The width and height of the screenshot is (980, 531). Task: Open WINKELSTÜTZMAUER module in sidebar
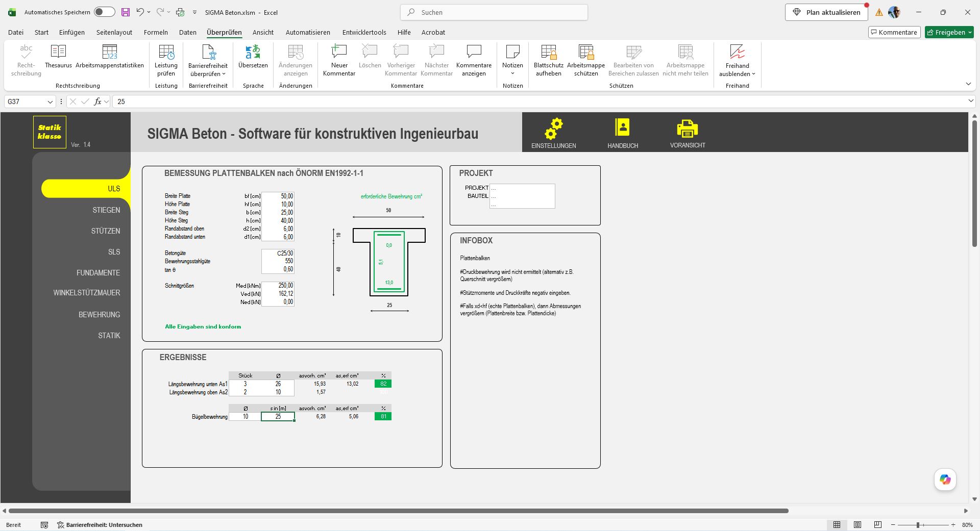(x=87, y=293)
